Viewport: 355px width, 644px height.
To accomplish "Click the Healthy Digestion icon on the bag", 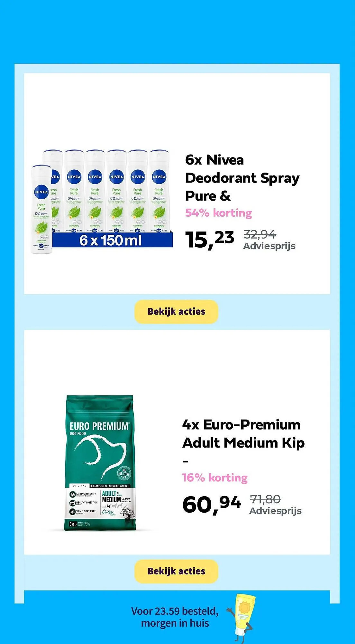I will pos(73,503).
